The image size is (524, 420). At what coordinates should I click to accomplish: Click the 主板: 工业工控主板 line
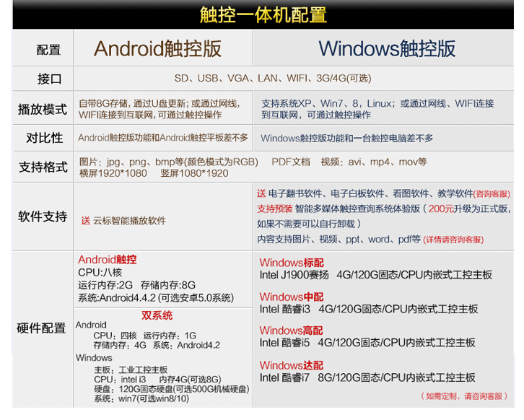pyautogui.click(x=131, y=370)
